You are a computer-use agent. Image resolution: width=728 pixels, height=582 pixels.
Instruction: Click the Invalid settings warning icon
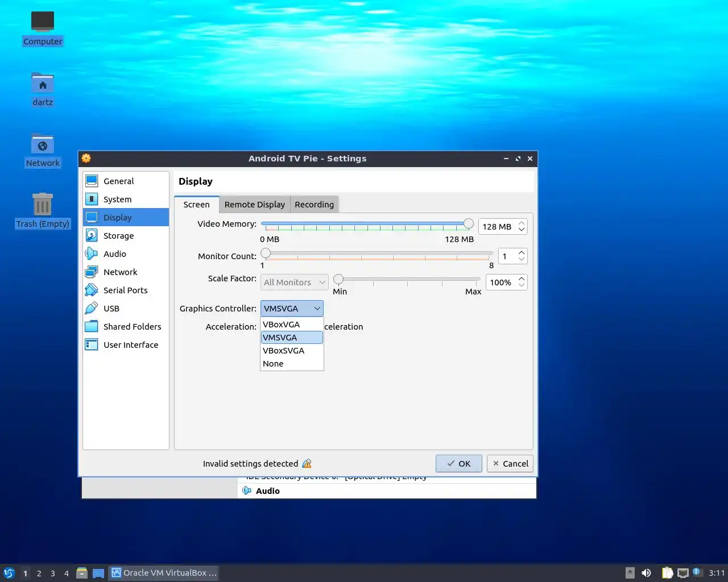coord(307,464)
